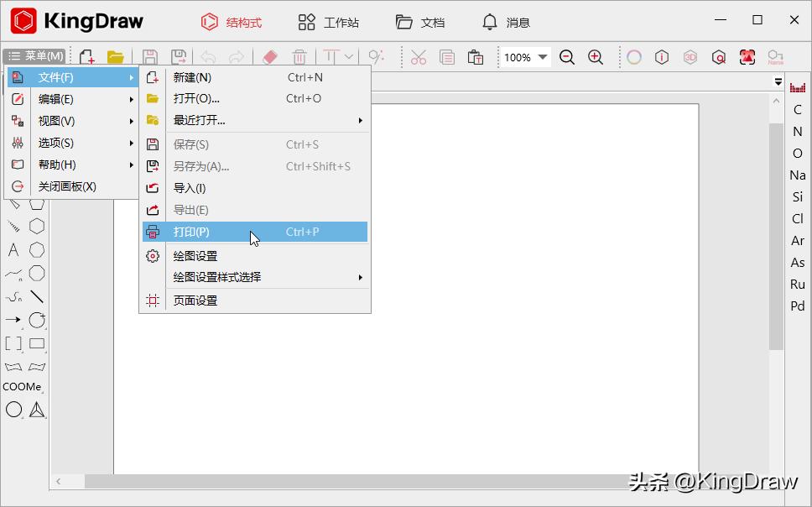Click the Copy icon on toolbar
This screenshot has width=812, height=507.
click(446, 57)
